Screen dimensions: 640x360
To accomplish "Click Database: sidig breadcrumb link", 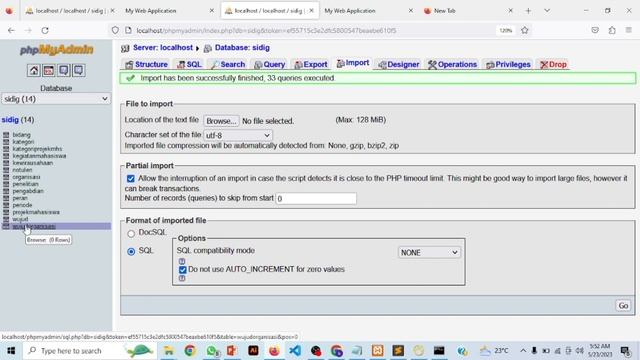I will coord(242,48).
